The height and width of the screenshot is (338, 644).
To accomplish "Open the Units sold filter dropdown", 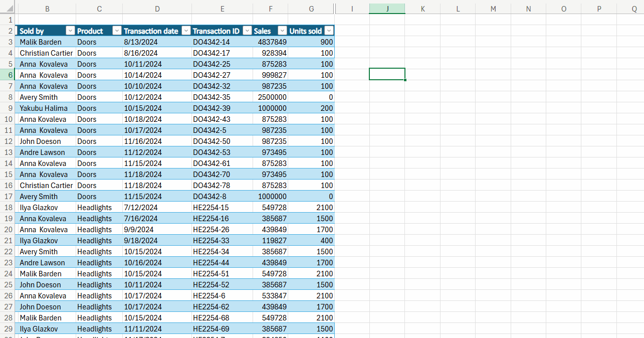I will (329, 31).
